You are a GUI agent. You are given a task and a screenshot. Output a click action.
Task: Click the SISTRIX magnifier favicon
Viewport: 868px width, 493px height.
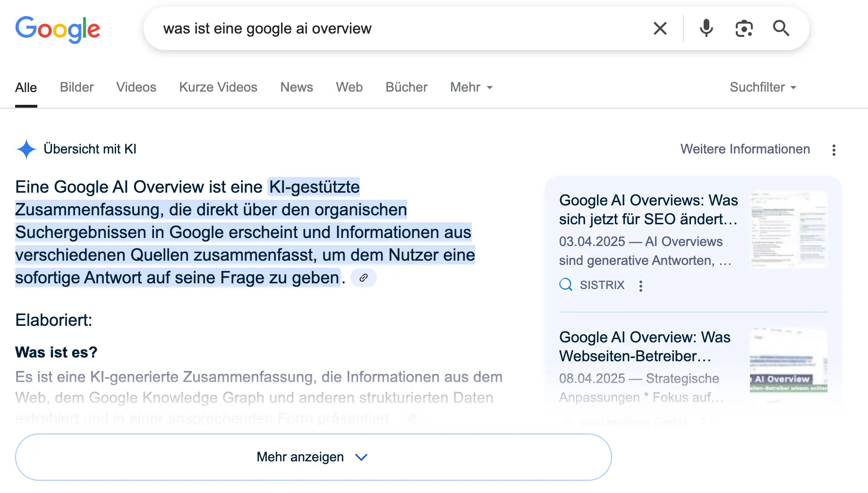pos(566,285)
